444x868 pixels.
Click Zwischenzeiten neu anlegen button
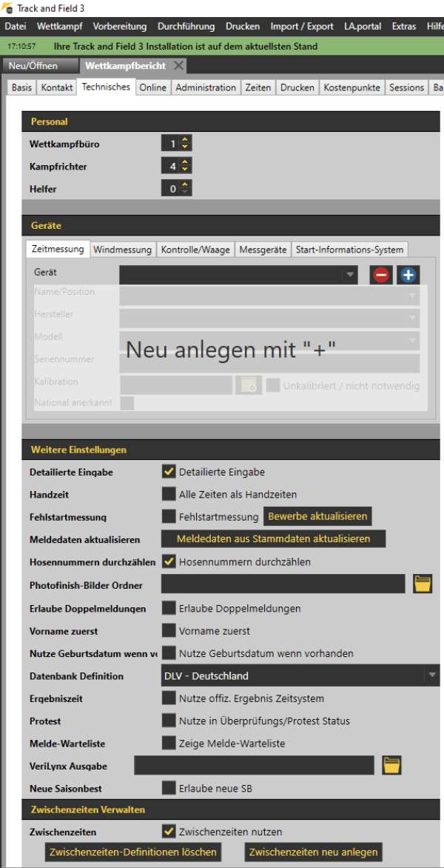point(314,852)
